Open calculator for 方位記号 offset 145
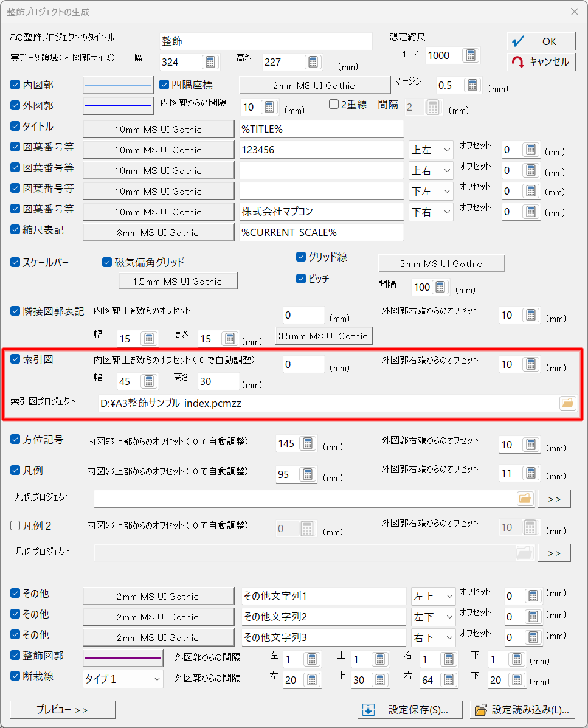 tap(306, 444)
